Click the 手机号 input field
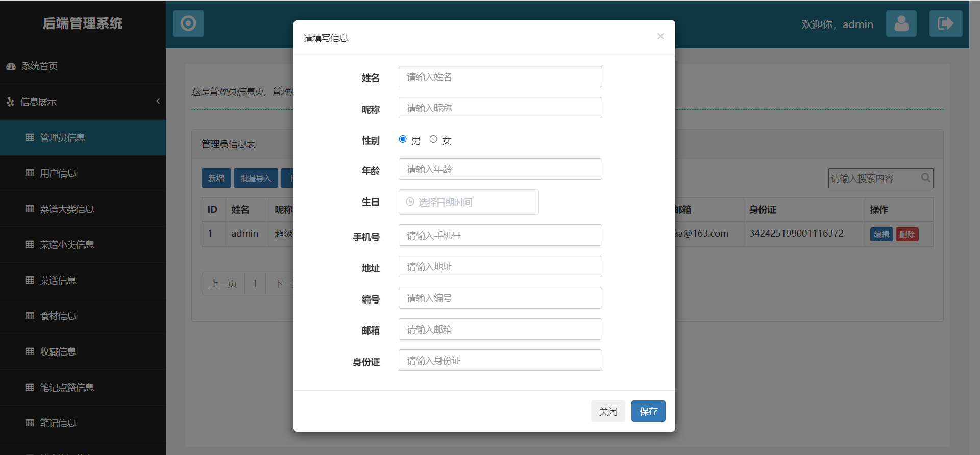Image resolution: width=980 pixels, height=455 pixels. pos(500,235)
